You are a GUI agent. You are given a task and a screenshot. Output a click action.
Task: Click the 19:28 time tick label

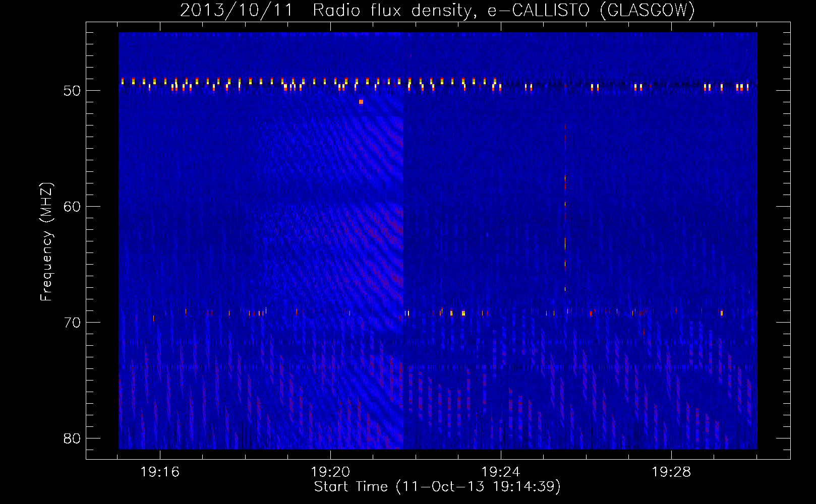[671, 472]
